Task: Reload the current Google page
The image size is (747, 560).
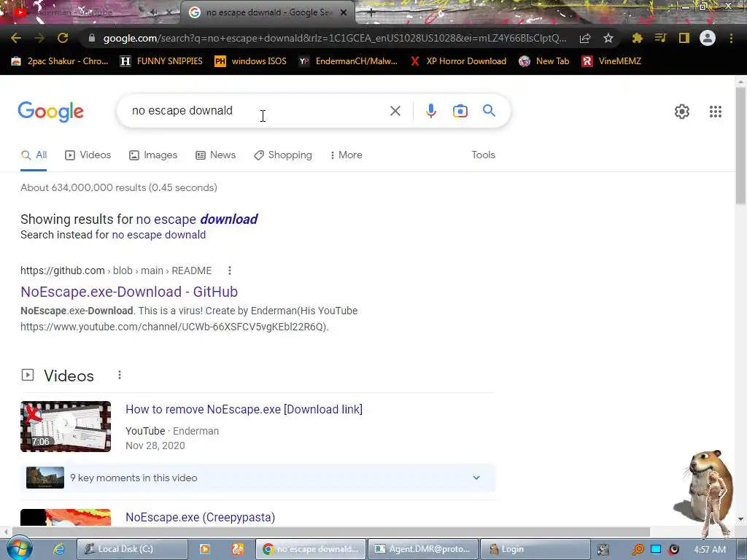Action: pos(63,38)
